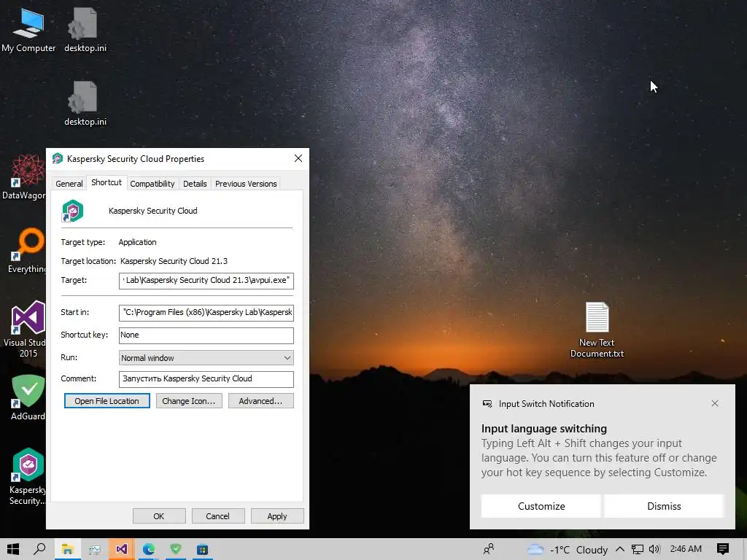Image resolution: width=747 pixels, height=560 pixels.
Task: Open Visual Studio 2015 desktop shortcut
Action: [26, 329]
